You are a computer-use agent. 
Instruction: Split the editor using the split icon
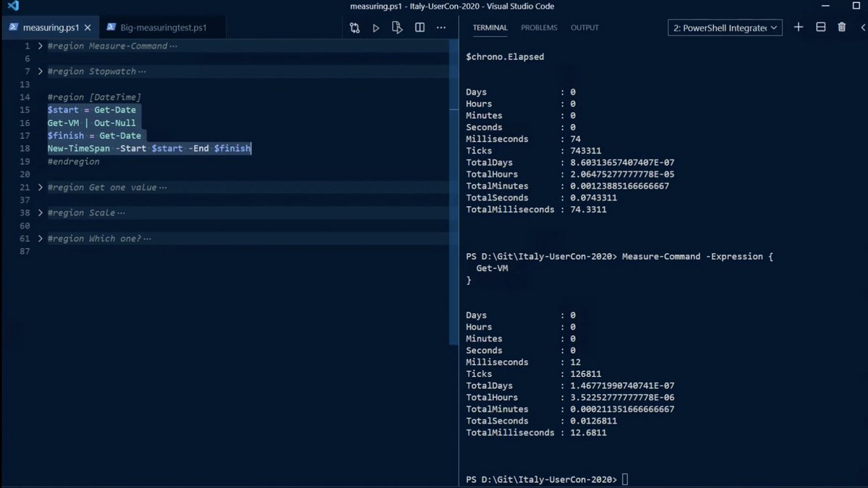[420, 27]
